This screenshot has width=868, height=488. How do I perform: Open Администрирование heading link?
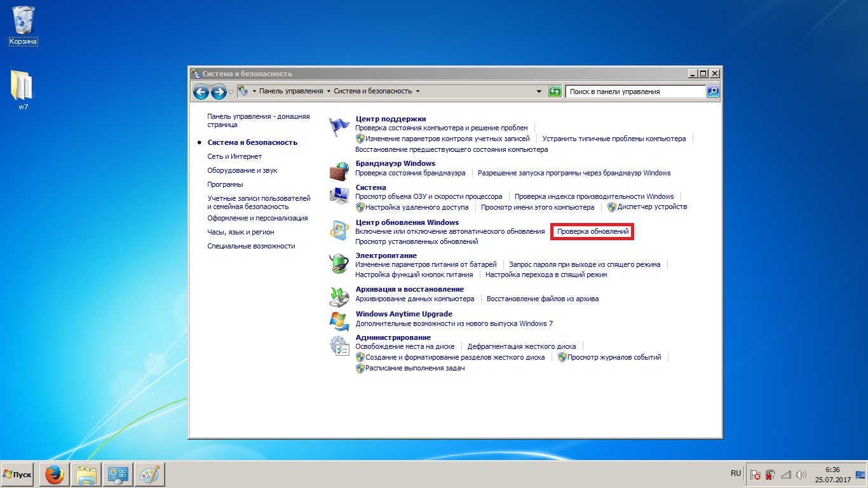click(393, 337)
